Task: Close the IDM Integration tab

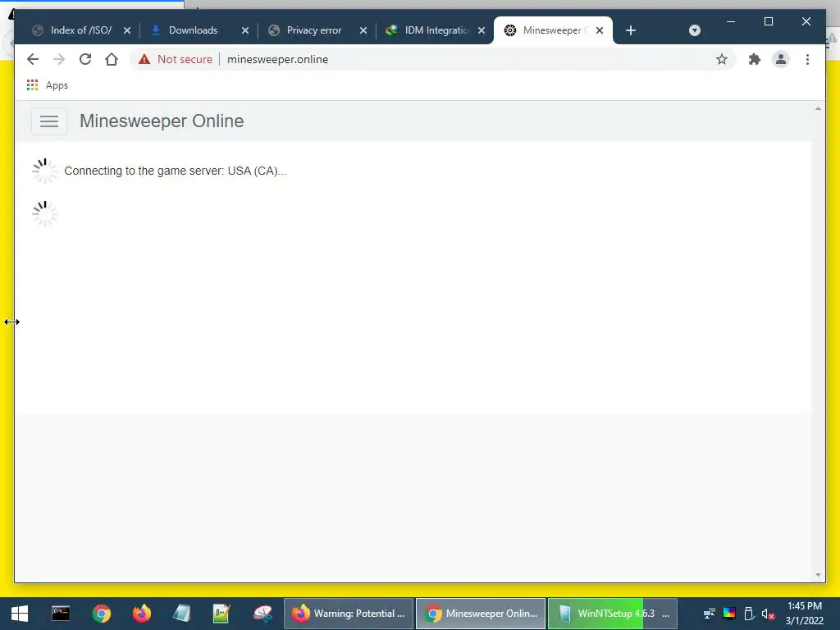Action: (x=481, y=30)
